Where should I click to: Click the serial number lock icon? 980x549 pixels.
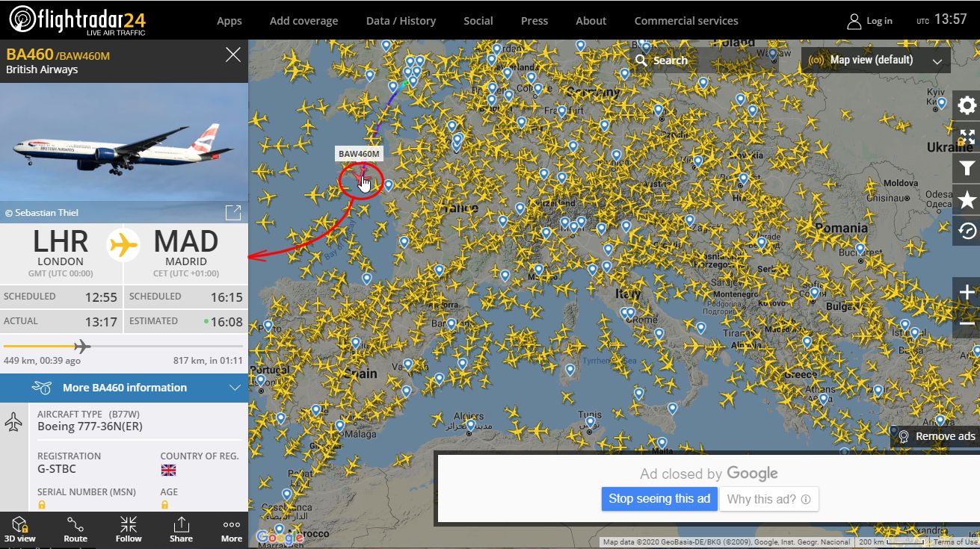(42, 506)
